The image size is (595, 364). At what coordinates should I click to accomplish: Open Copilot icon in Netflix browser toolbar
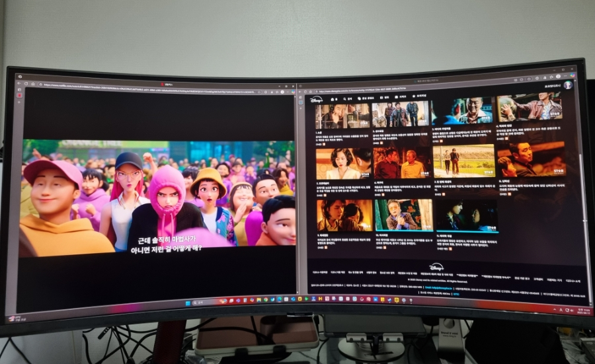(x=293, y=91)
